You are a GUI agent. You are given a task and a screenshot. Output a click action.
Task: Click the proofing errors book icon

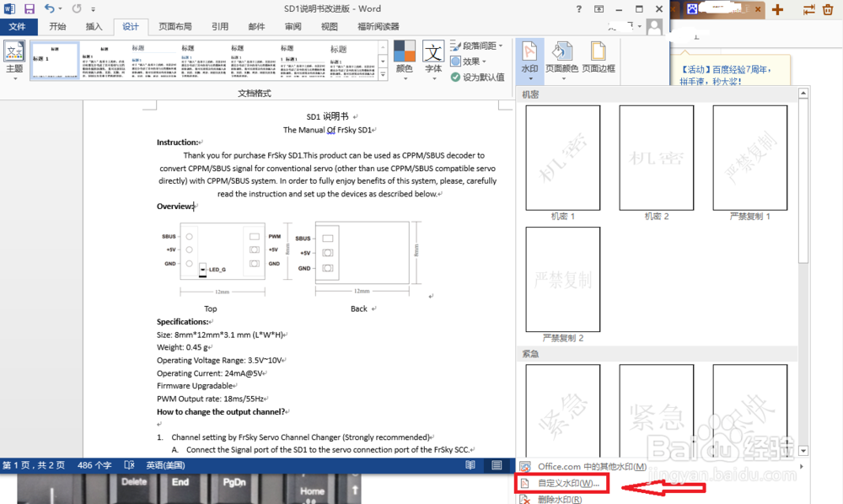pos(129,465)
